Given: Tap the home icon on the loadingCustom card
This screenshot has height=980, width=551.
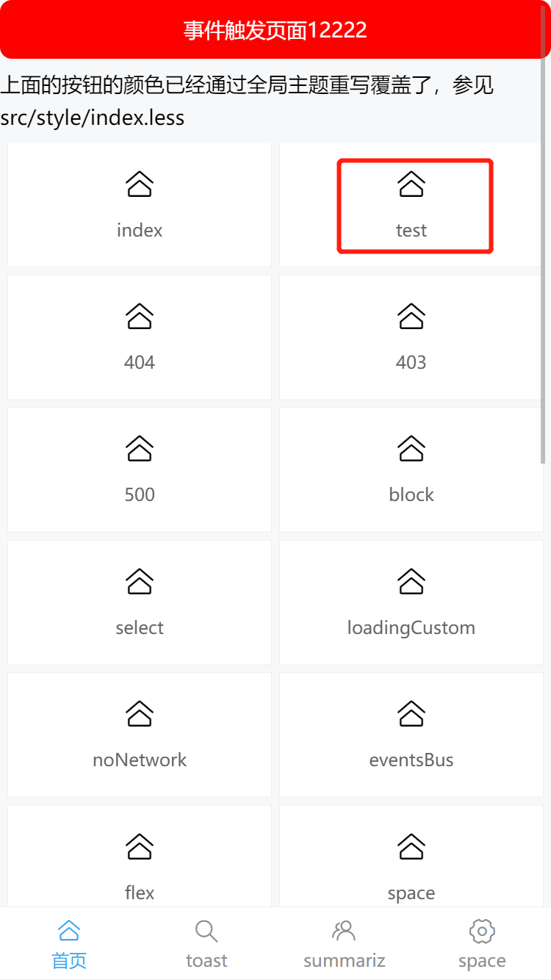Looking at the screenshot, I should pos(411,580).
